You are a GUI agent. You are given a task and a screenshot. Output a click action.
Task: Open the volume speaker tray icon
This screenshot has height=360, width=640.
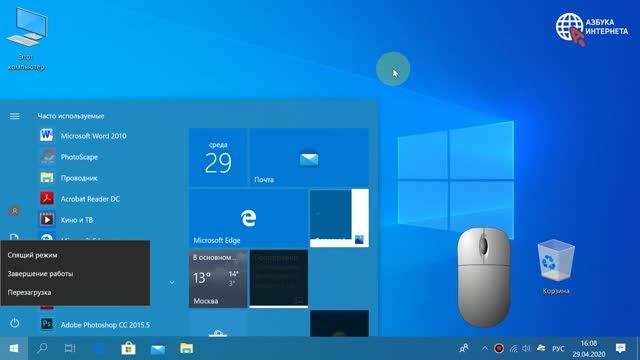click(527, 349)
